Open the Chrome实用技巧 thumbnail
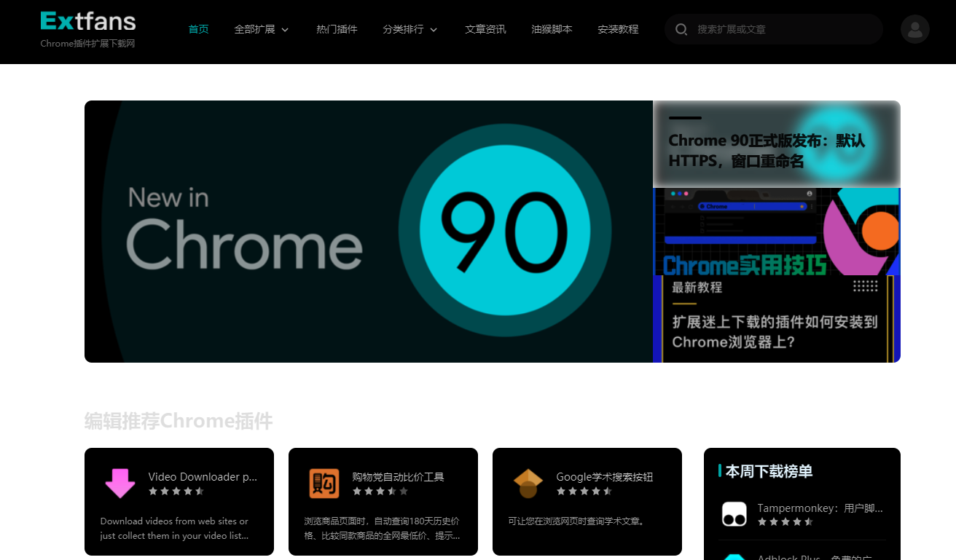956x560 pixels. pyautogui.click(x=777, y=232)
